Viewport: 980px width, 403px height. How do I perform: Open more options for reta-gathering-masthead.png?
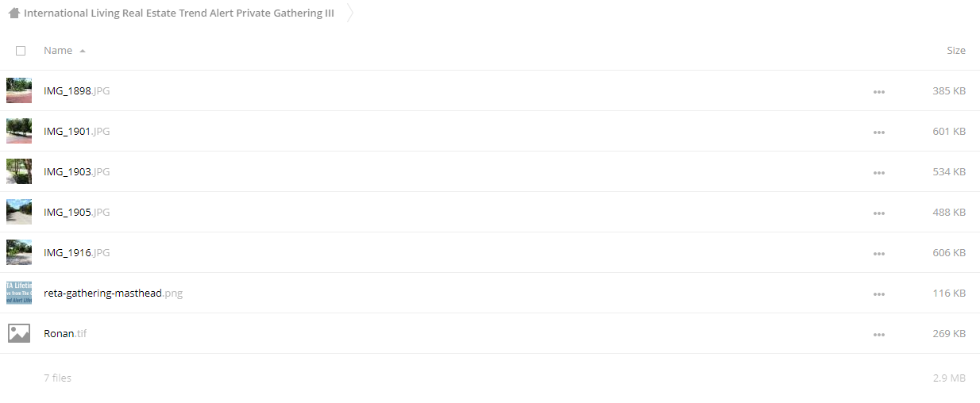[x=878, y=294]
